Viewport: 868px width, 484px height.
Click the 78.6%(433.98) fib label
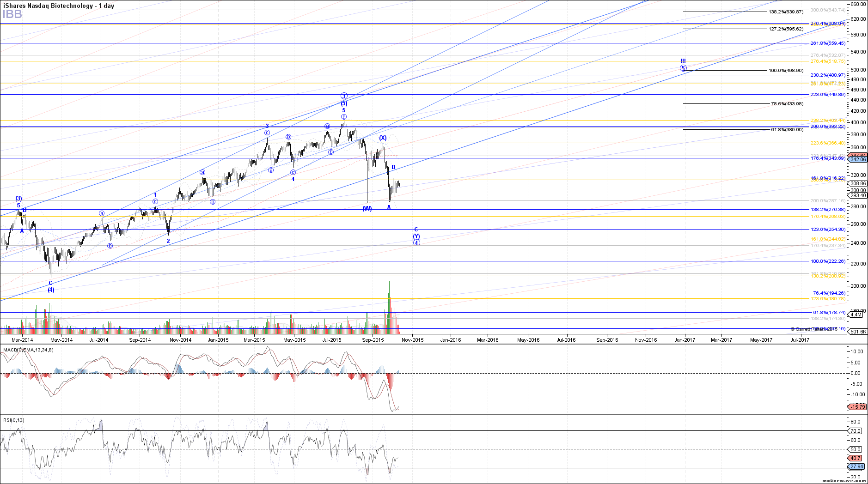coord(788,103)
